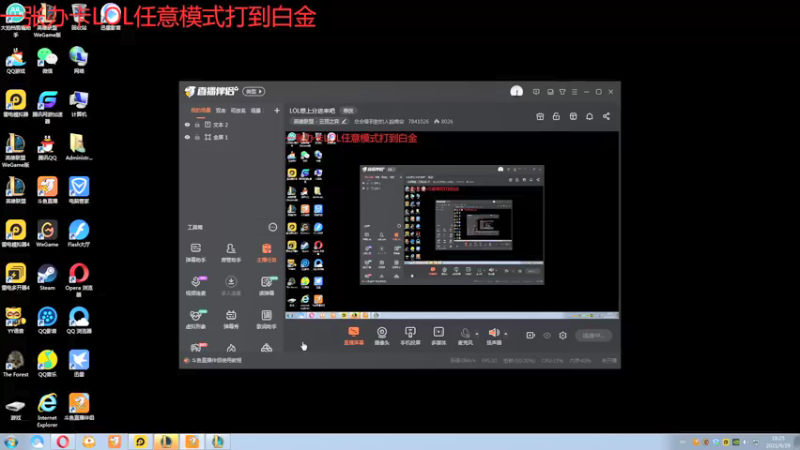The width and height of the screenshot is (800, 450).
Task: Open the 房管助手 (room manager) tool
Action: pyautogui.click(x=231, y=253)
